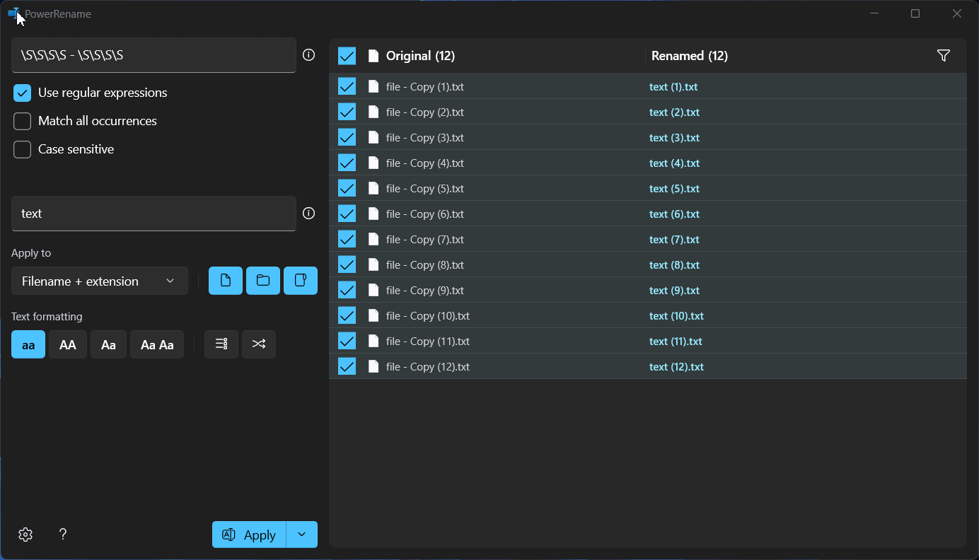
Task: Click the PowerRename app icon in title bar
Action: (13, 13)
